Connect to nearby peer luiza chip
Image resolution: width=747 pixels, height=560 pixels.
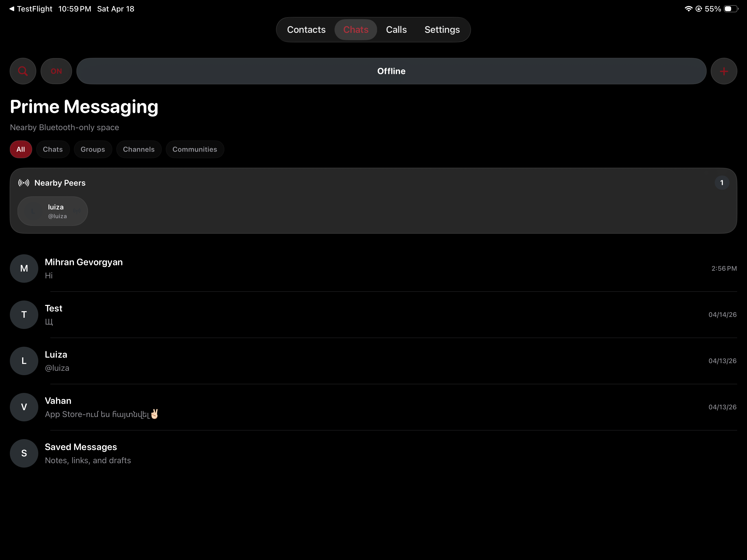53,211
